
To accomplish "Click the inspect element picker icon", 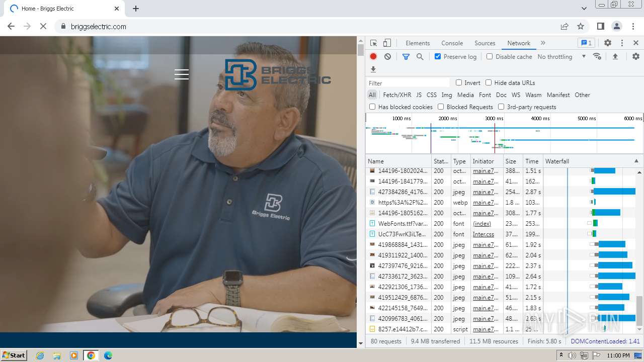I will point(373,43).
